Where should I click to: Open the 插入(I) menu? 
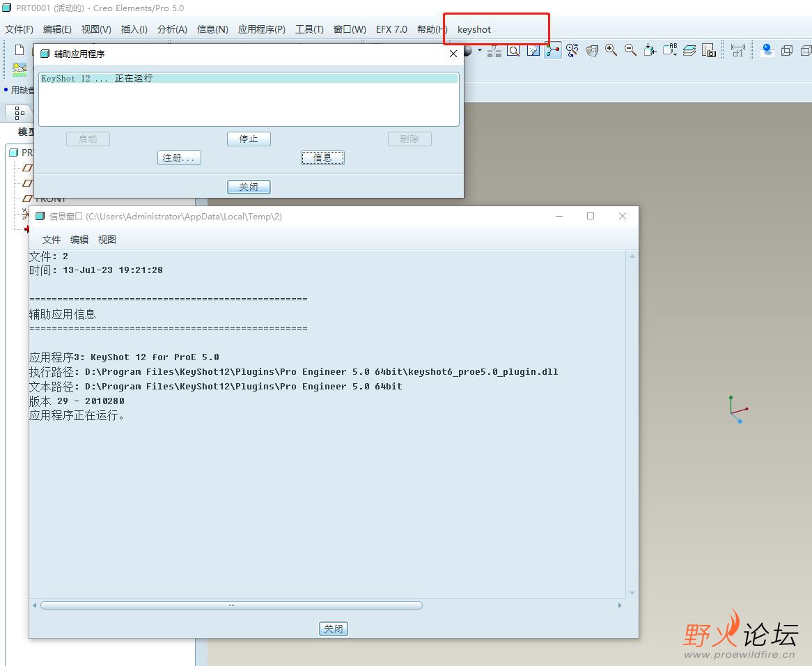point(134,29)
